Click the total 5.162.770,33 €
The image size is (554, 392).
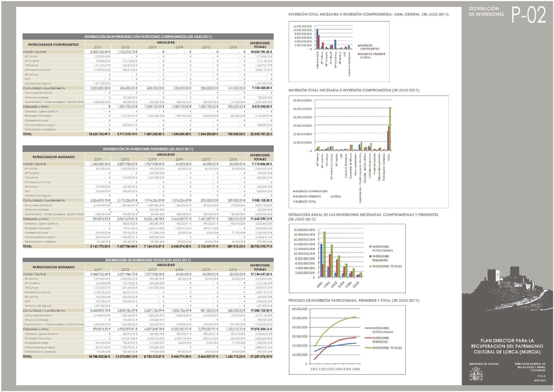coord(100,246)
